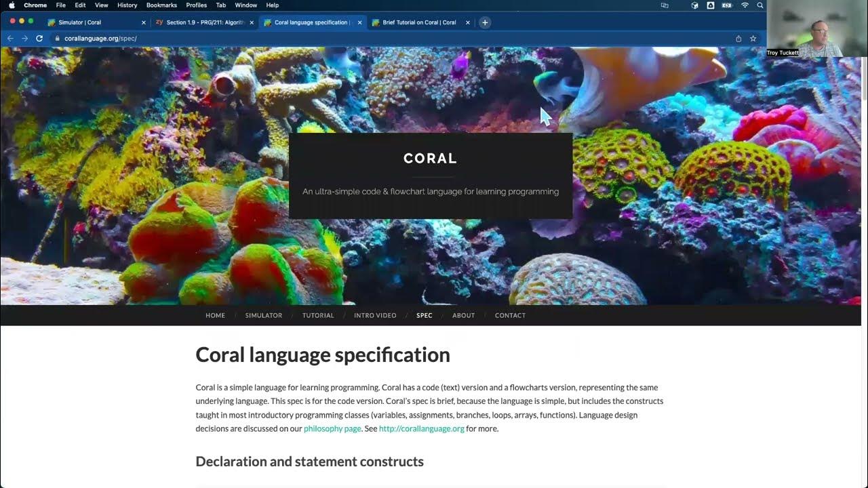The width and height of the screenshot is (868, 488).
Task: Click the zyBooks favicon on Section 1.9 tab
Action: pyautogui.click(x=159, y=22)
